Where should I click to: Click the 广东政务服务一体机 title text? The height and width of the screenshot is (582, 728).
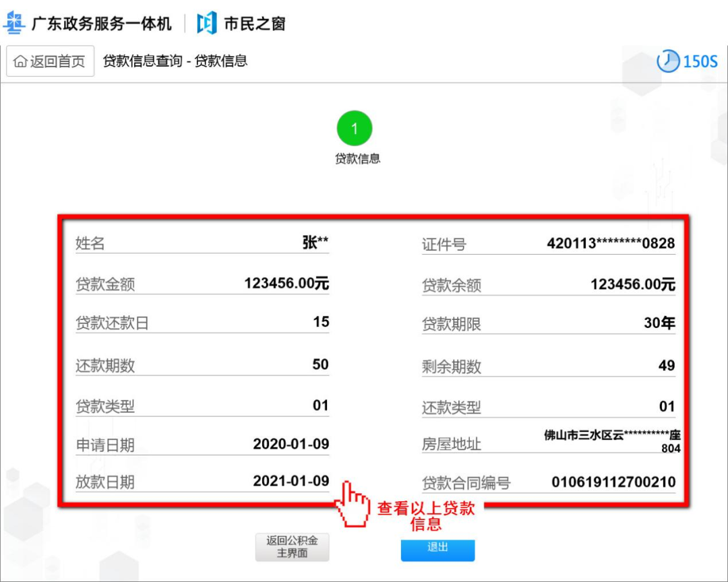point(101,23)
